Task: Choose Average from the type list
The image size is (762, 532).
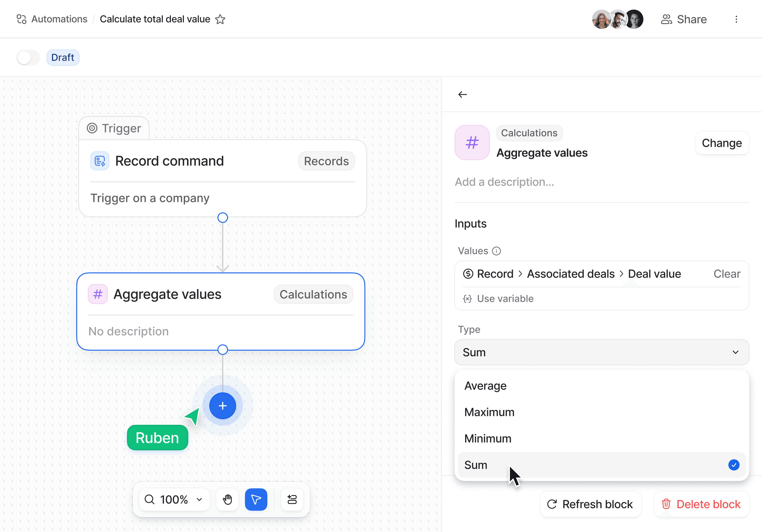Action: click(486, 386)
